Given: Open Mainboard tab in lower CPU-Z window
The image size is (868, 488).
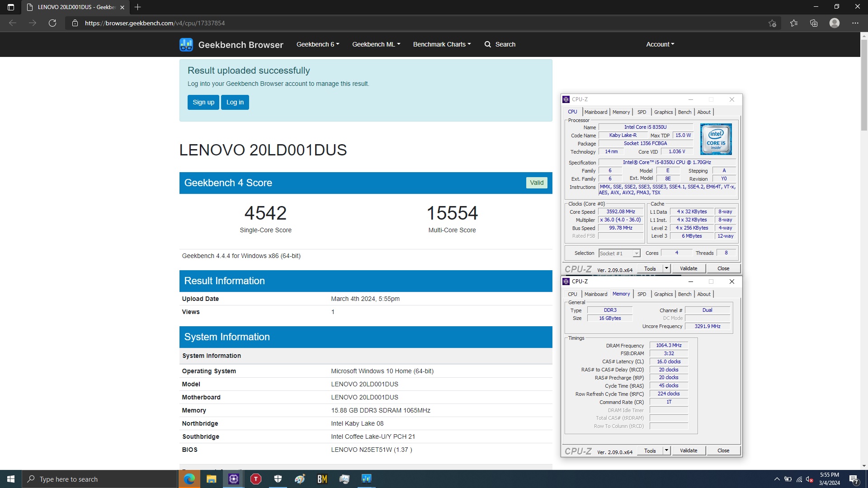Looking at the screenshot, I should point(596,294).
